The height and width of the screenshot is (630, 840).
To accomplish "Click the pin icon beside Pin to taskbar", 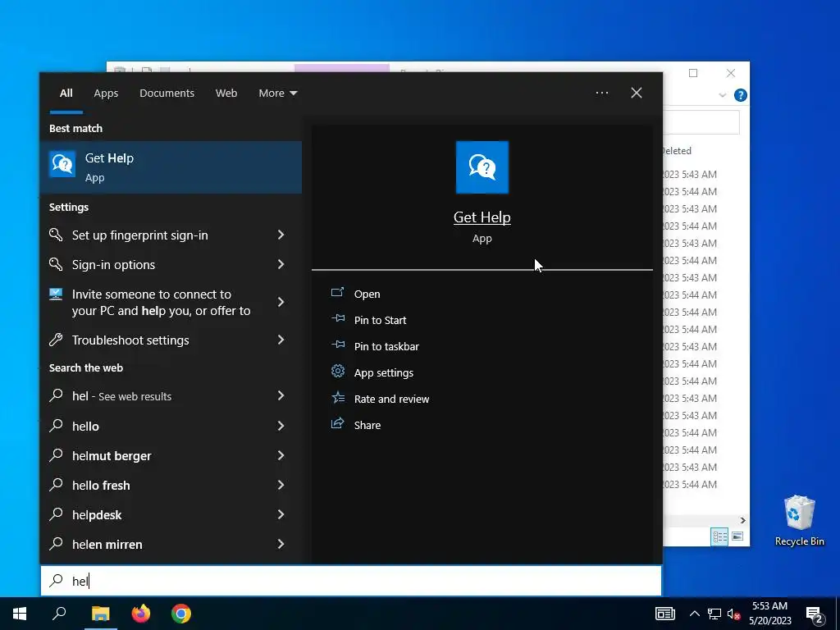I will 337,345.
